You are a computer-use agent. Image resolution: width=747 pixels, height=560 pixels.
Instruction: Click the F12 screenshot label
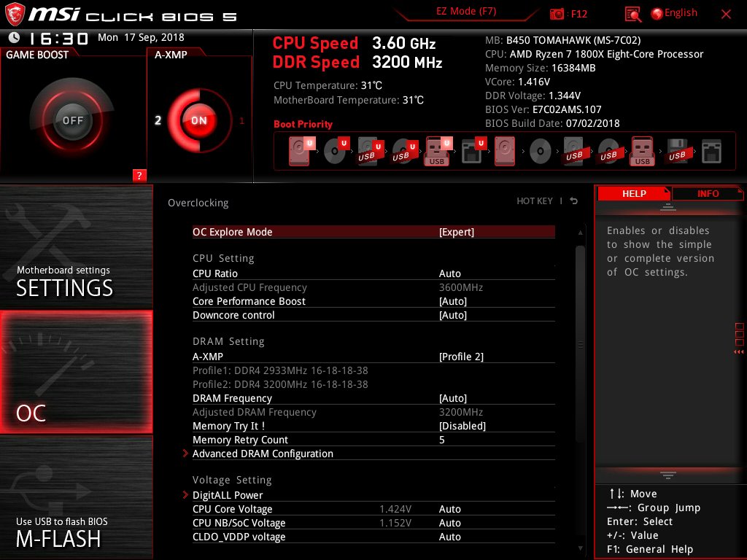click(578, 14)
